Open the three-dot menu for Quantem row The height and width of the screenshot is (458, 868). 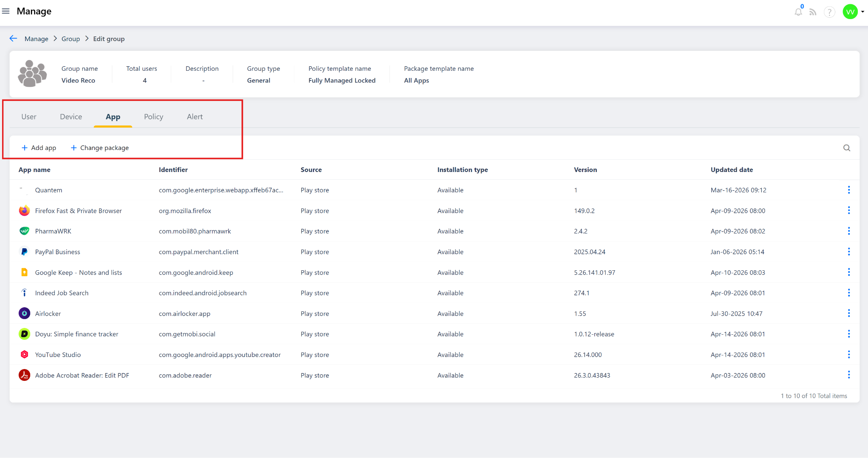click(x=849, y=190)
